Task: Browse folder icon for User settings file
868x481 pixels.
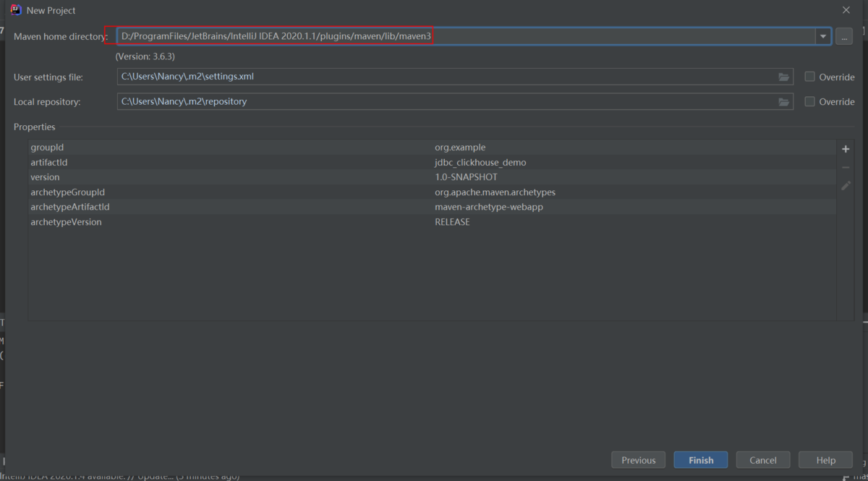Action: pyautogui.click(x=784, y=77)
